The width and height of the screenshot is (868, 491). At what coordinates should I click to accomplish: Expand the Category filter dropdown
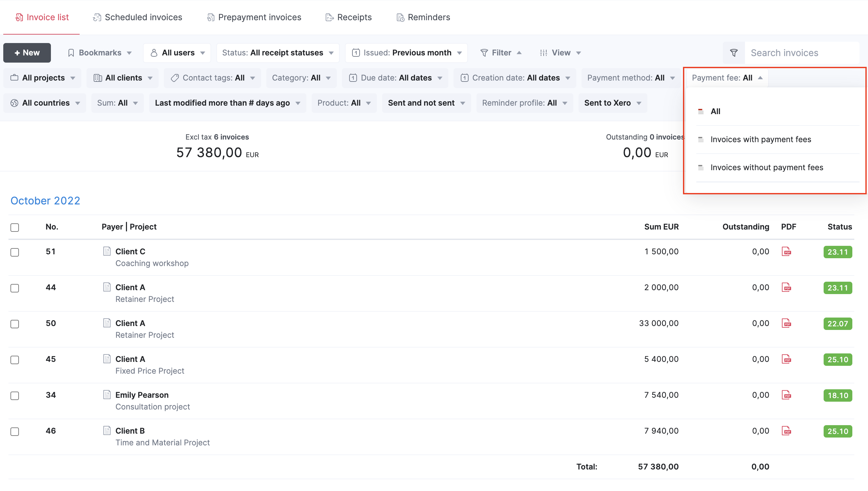301,78
